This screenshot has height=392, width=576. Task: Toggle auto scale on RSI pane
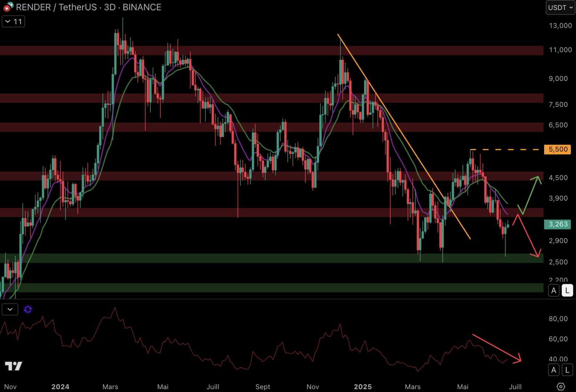tap(554, 370)
